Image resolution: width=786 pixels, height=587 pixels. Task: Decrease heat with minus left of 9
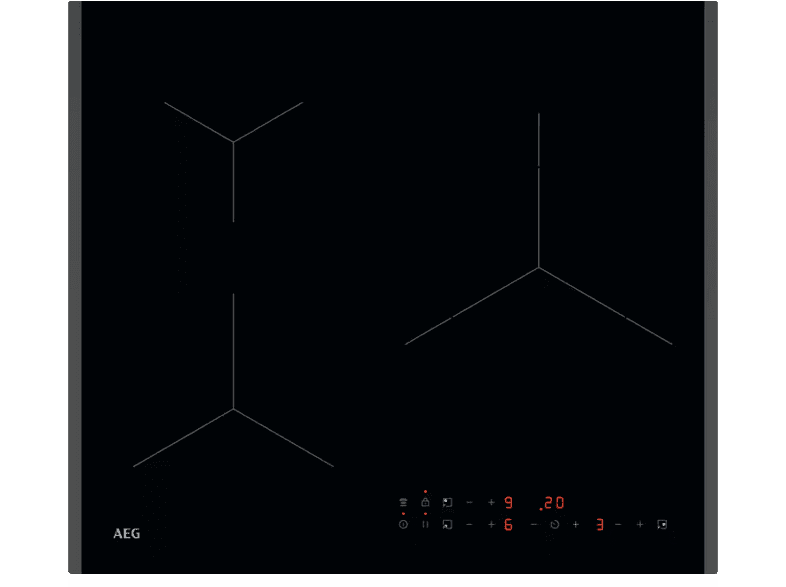(469, 502)
